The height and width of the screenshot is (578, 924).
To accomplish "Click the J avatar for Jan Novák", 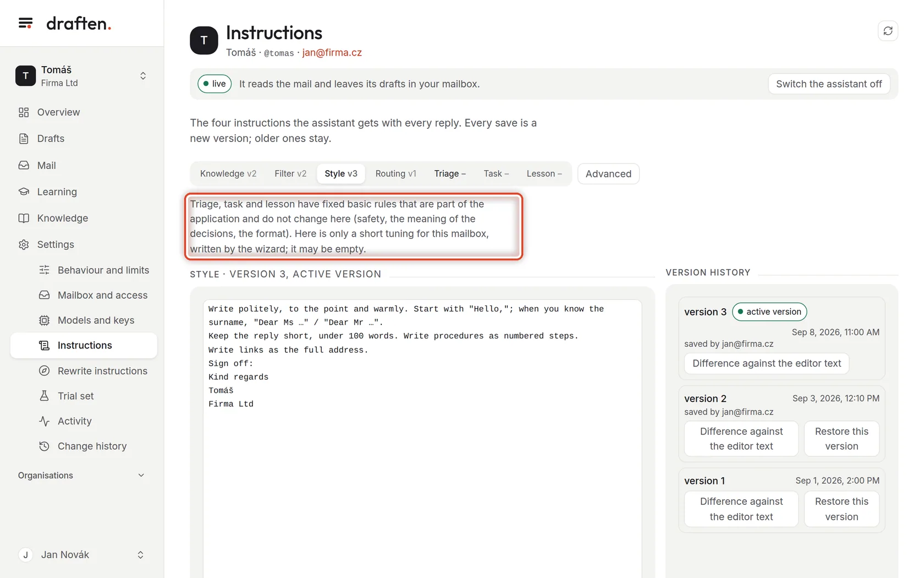I will click(x=25, y=555).
